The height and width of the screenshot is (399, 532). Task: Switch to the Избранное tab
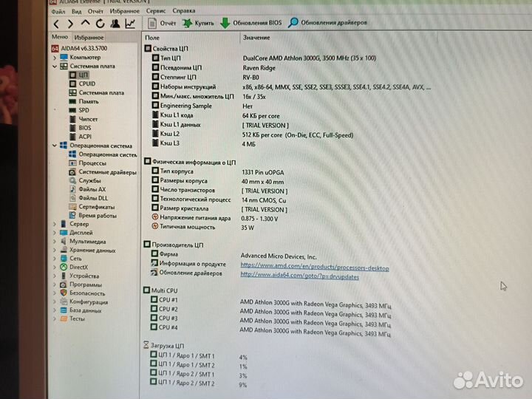[x=89, y=37]
